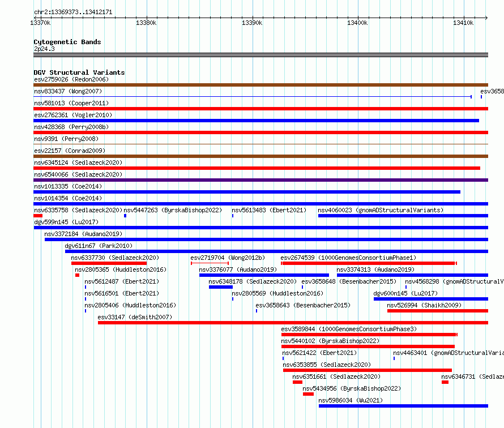This screenshot has height=428, width=504.
Task: Open the nsv1013335 (Coe2014) entry
Action: 68,186
